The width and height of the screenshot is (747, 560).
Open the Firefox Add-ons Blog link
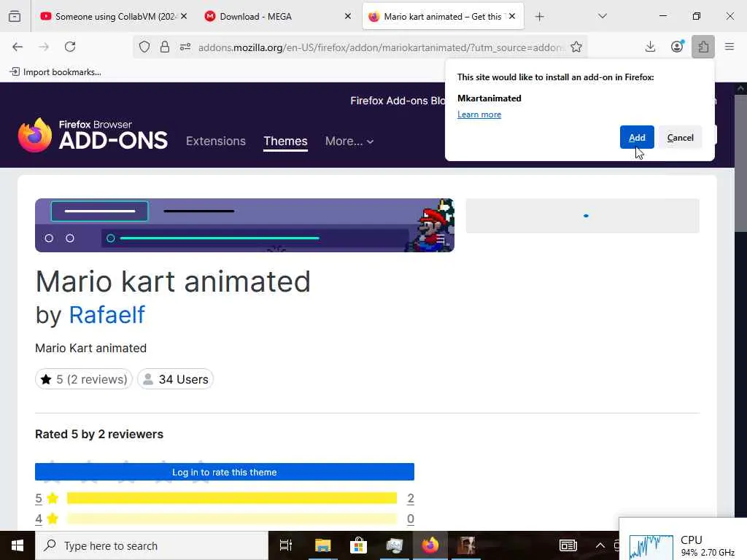[398, 101]
